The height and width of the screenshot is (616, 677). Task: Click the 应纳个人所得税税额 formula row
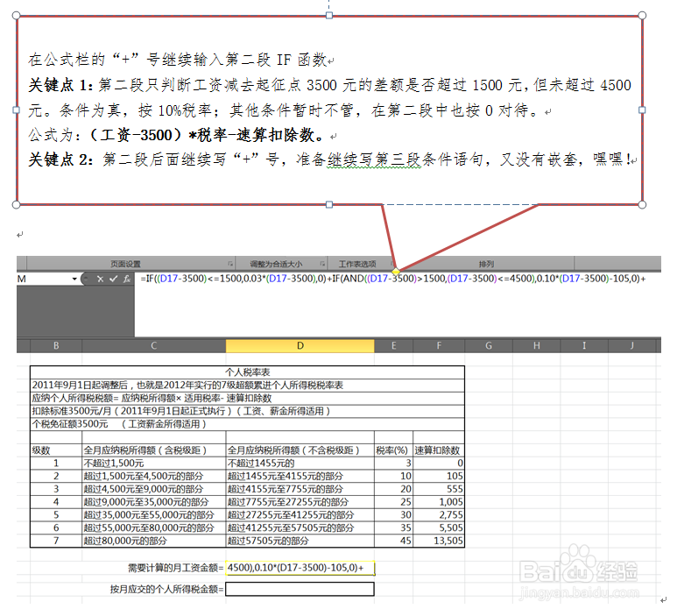pyautogui.click(x=247, y=399)
